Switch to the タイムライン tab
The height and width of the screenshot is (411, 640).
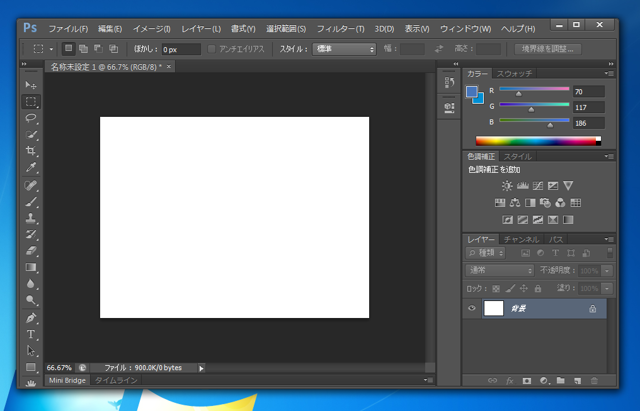pos(116,380)
